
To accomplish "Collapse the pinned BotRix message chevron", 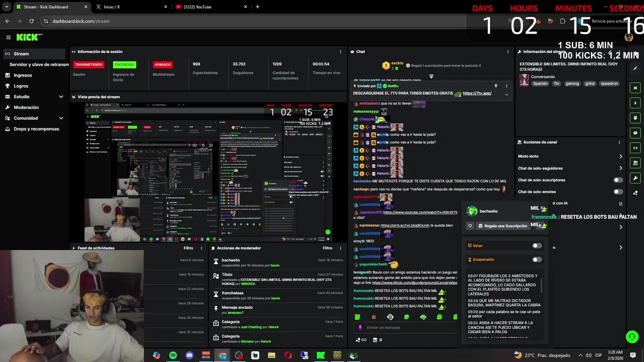I will [x=506, y=95].
